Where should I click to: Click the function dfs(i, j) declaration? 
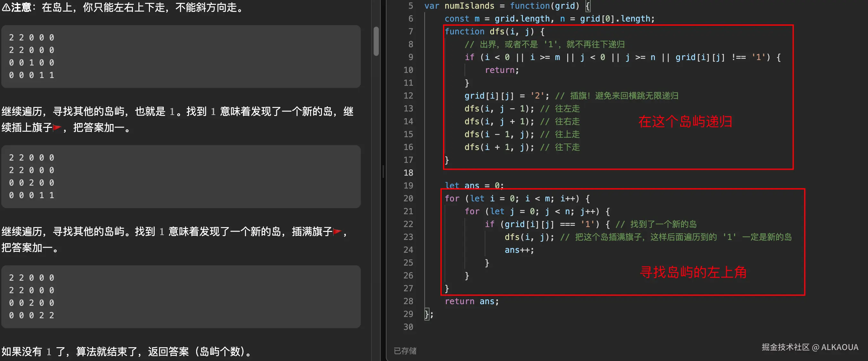coord(494,31)
